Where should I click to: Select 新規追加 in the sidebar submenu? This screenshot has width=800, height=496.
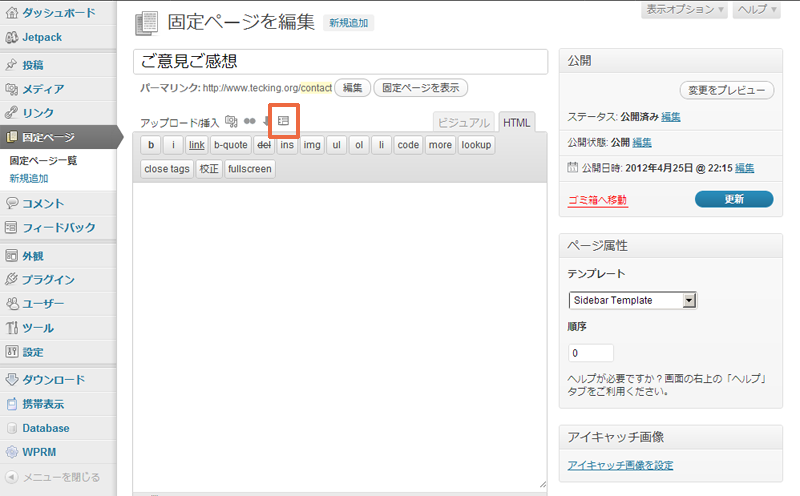[x=29, y=179]
